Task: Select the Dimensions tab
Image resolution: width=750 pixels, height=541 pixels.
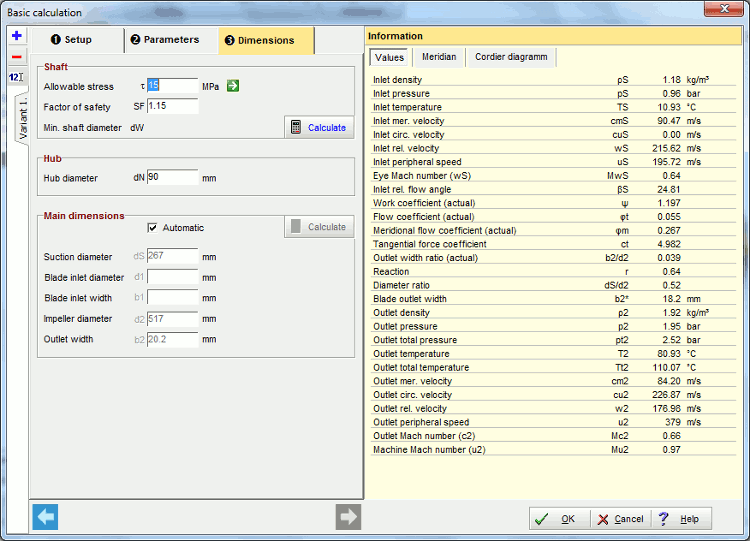Action: click(266, 41)
